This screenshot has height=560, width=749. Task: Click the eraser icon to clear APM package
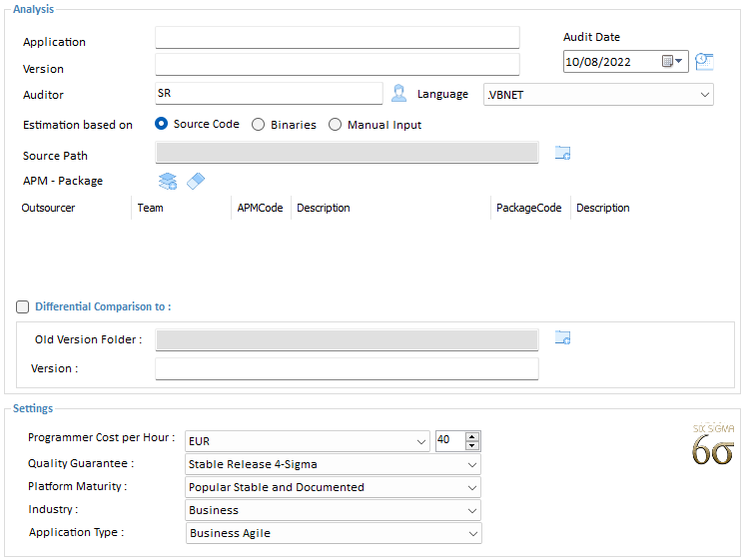coord(196,181)
